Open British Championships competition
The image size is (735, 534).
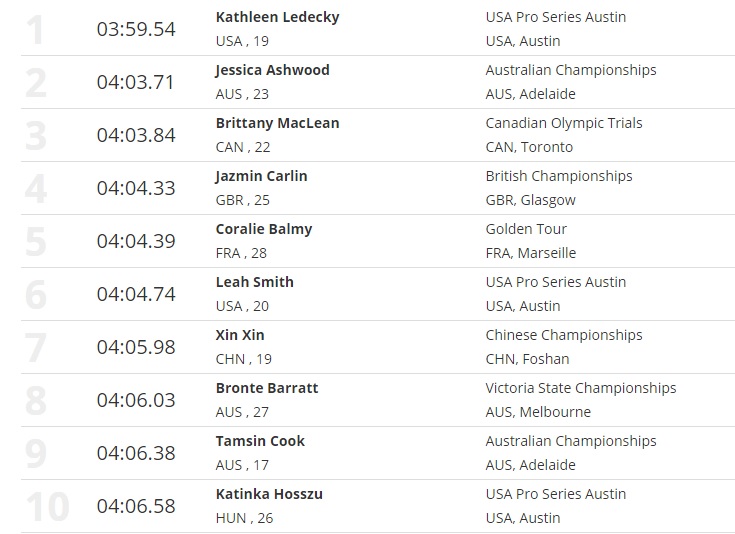coord(559,176)
